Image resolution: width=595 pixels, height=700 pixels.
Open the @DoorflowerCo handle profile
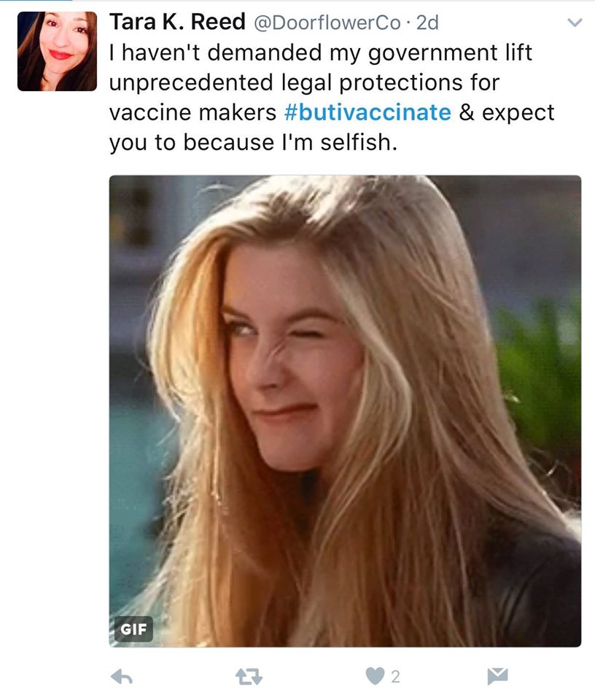pyautogui.click(x=327, y=23)
